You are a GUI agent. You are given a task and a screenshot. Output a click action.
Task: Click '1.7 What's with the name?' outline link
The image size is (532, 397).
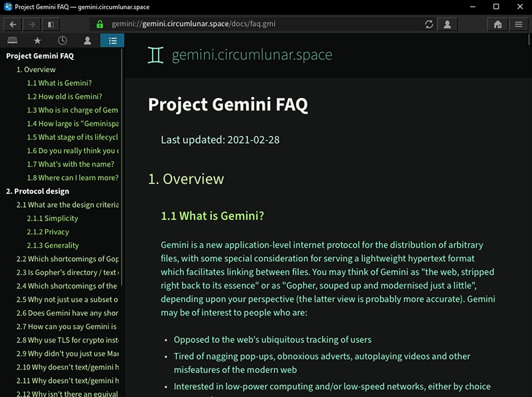(x=71, y=164)
